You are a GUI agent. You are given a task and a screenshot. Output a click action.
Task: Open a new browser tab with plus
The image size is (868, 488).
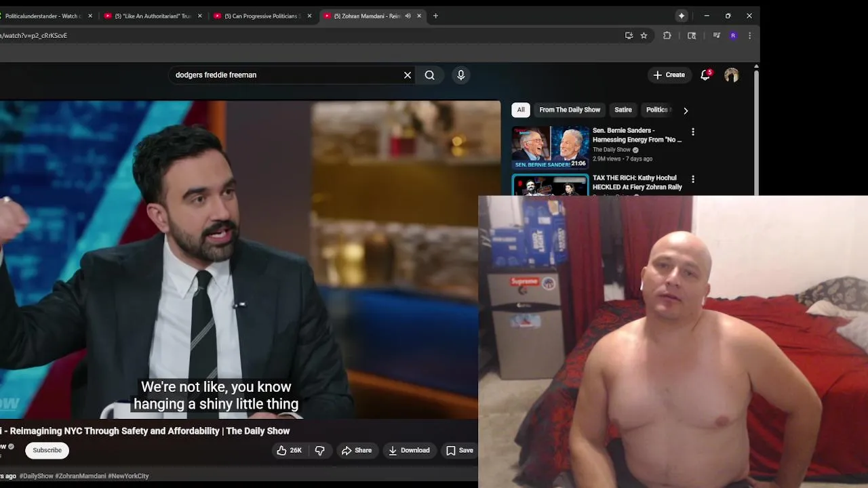435,16
